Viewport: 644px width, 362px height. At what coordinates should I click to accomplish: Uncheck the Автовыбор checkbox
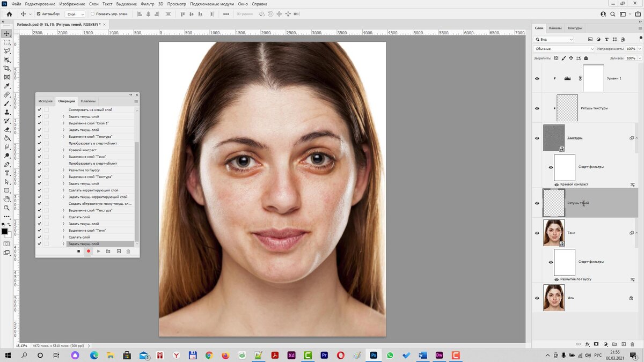click(39, 14)
